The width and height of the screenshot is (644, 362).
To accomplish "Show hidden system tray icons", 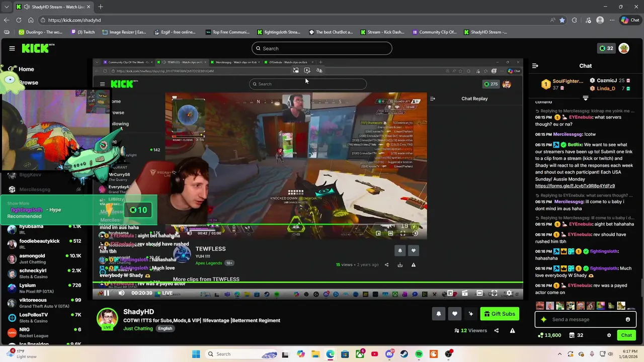I will click(558, 354).
